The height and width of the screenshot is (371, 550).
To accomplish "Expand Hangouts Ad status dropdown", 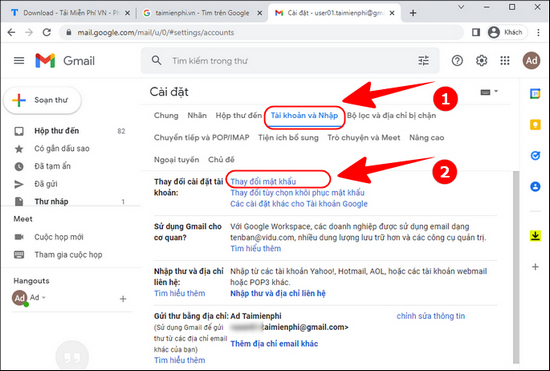I will [44, 297].
